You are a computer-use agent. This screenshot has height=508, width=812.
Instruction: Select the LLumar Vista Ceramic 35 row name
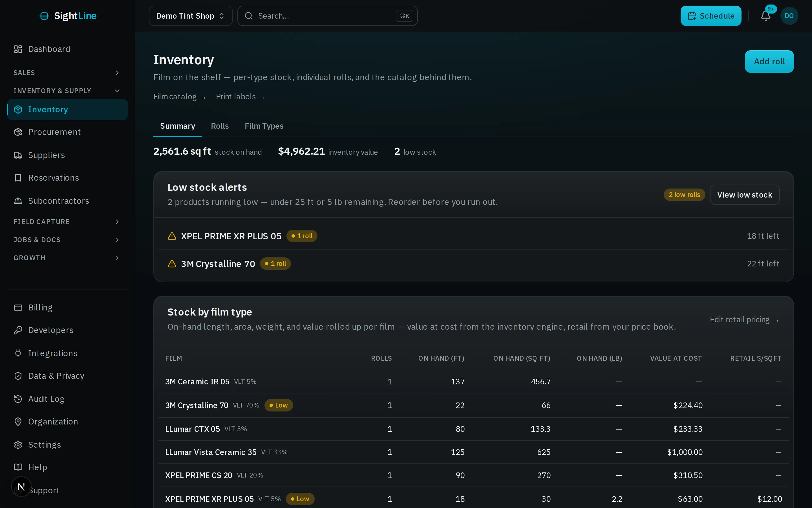(x=211, y=452)
